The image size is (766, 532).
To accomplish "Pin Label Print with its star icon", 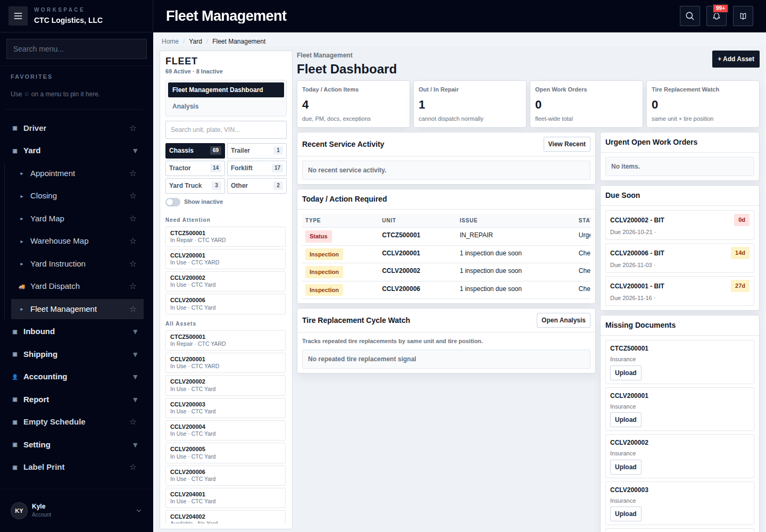I will coord(133,467).
